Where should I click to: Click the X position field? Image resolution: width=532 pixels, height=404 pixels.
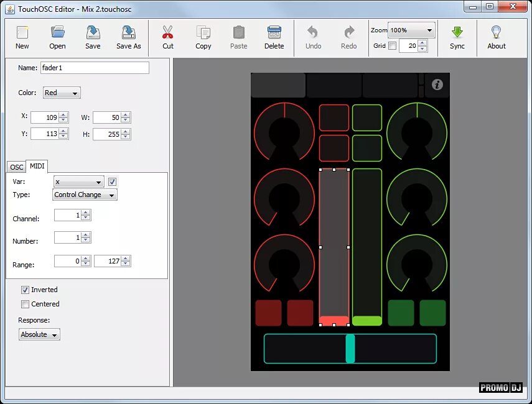coord(45,117)
